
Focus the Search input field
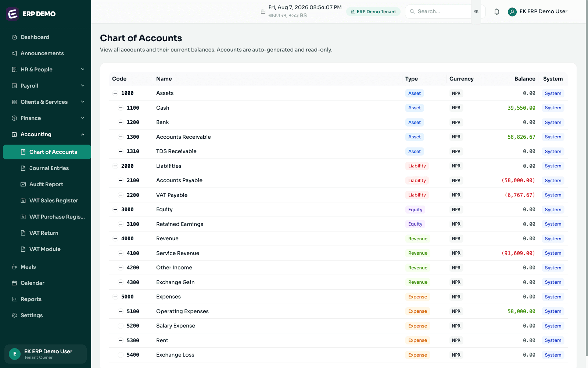444,12
